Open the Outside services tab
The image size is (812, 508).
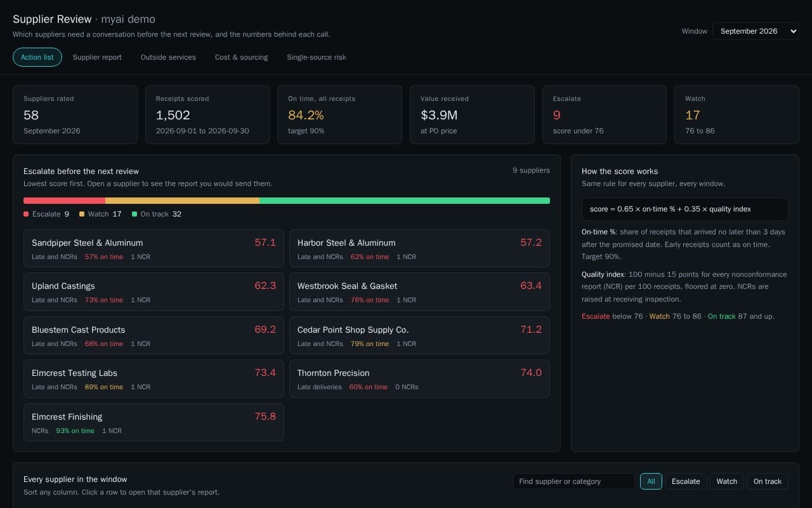tap(168, 57)
